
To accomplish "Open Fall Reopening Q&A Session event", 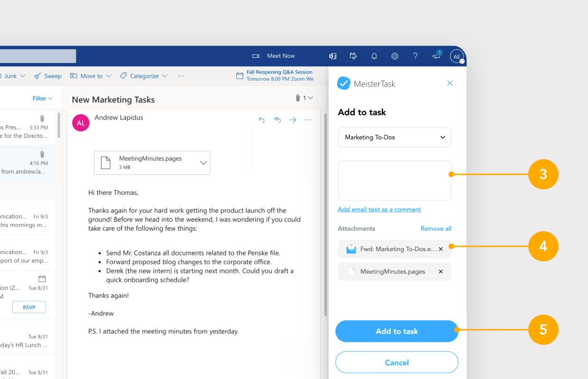I will click(x=275, y=75).
